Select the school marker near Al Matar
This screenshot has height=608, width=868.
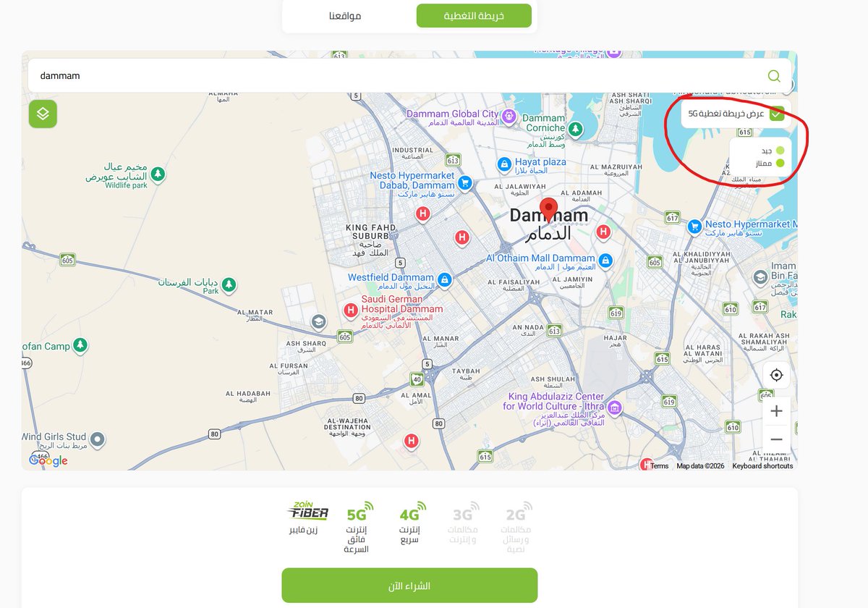pos(318,321)
